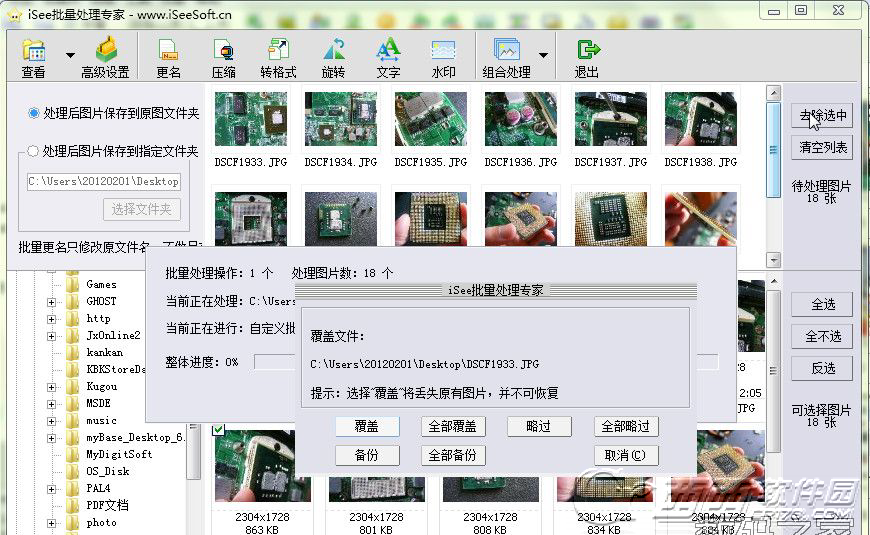Screen dimensions: 870x535
Task: Click the 全不选 deselect all button
Action: pos(822,336)
